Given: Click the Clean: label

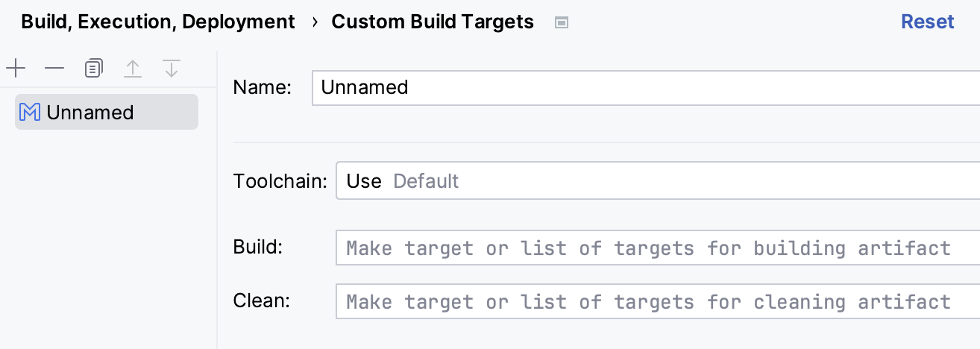Looking at the screenshot, I should pos(261,301).
